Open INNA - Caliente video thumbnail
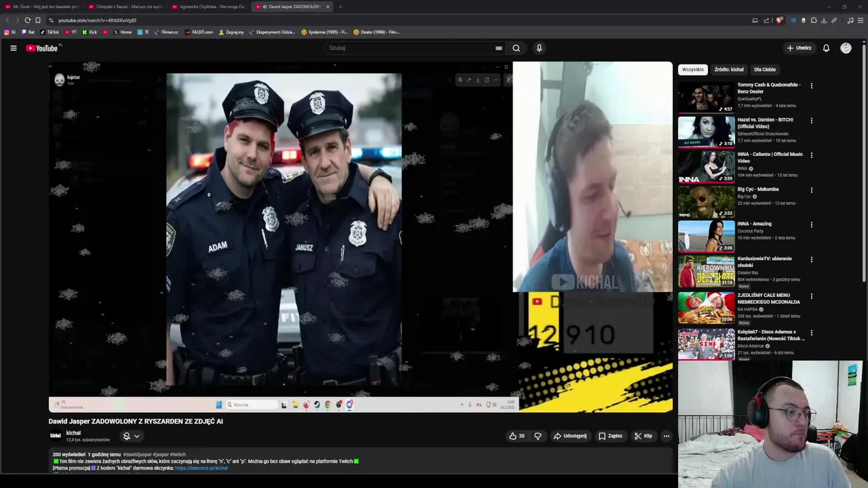 [x=706, y=166]
